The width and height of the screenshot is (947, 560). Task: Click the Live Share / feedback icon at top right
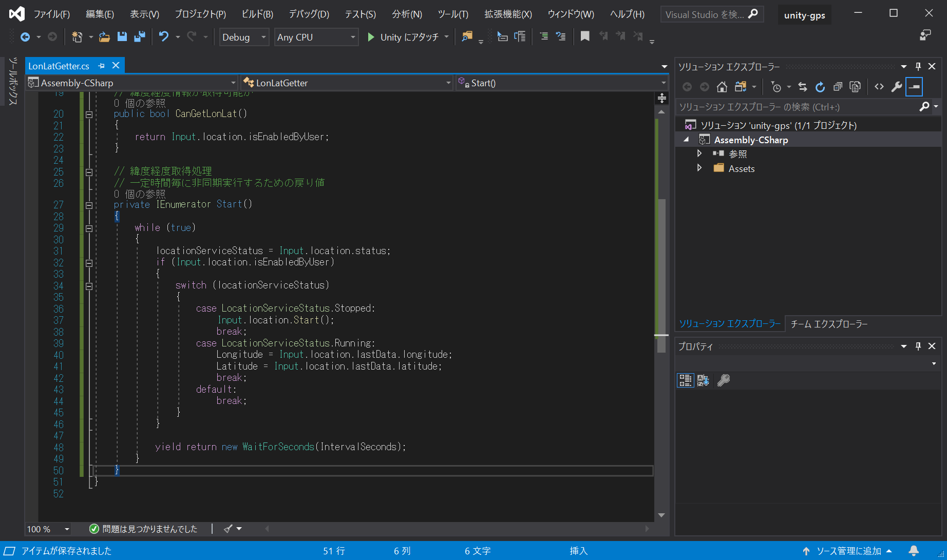tap(925, 35)
